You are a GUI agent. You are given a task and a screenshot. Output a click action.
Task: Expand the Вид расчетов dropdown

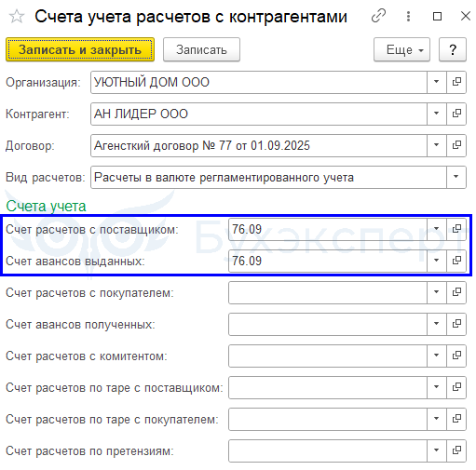tap(456, 177)
